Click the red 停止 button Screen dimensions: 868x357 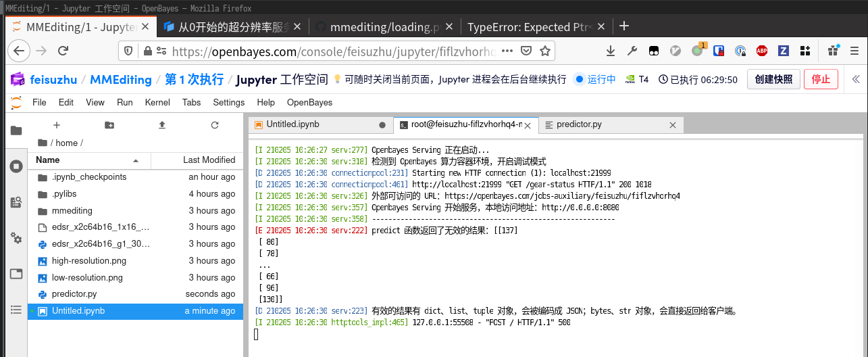coord(821,79)
